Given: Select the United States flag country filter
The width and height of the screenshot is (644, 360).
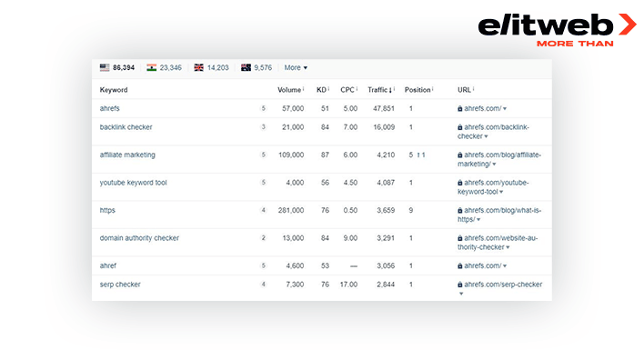Looking at the screenshot, I should [117, 68].
